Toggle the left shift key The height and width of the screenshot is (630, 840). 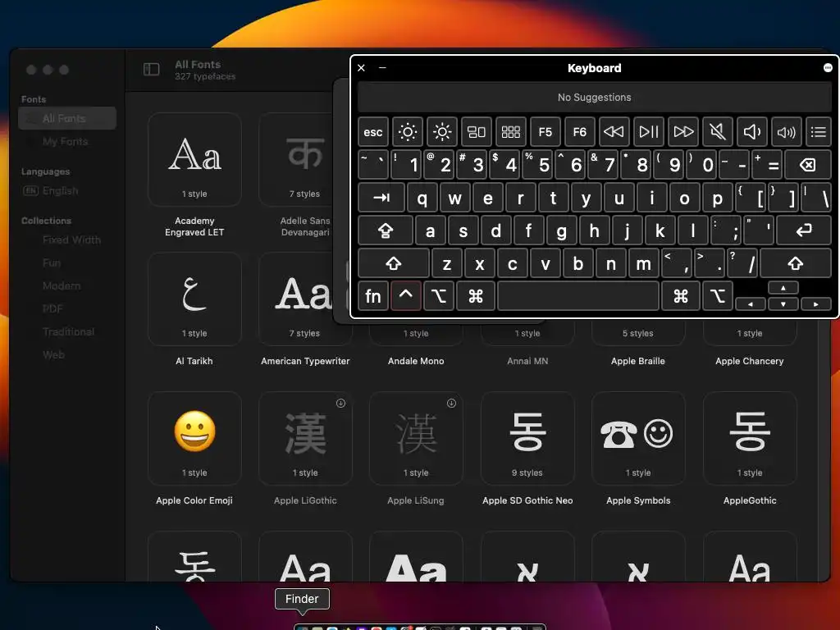click(394, 263)
